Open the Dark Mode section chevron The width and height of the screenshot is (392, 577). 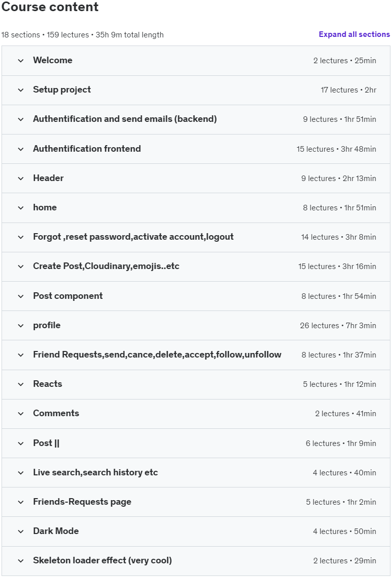click(x=21, y=531)
